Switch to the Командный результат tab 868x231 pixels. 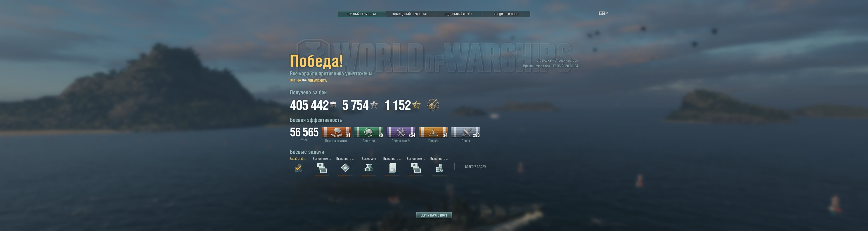point(410,14)
